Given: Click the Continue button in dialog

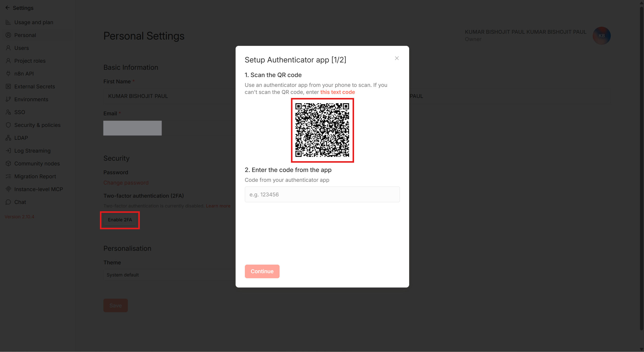Looking at the screenshot, I should pos(262,271).
